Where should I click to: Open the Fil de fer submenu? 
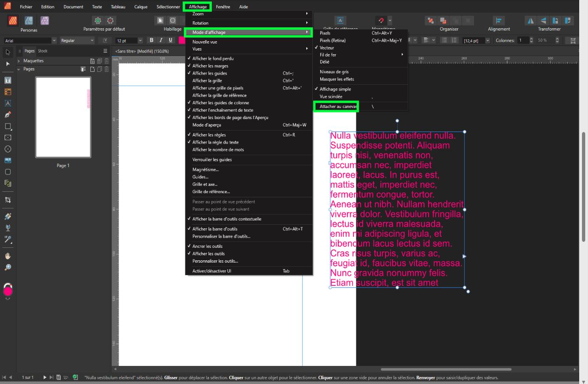(x=360, y=55)
